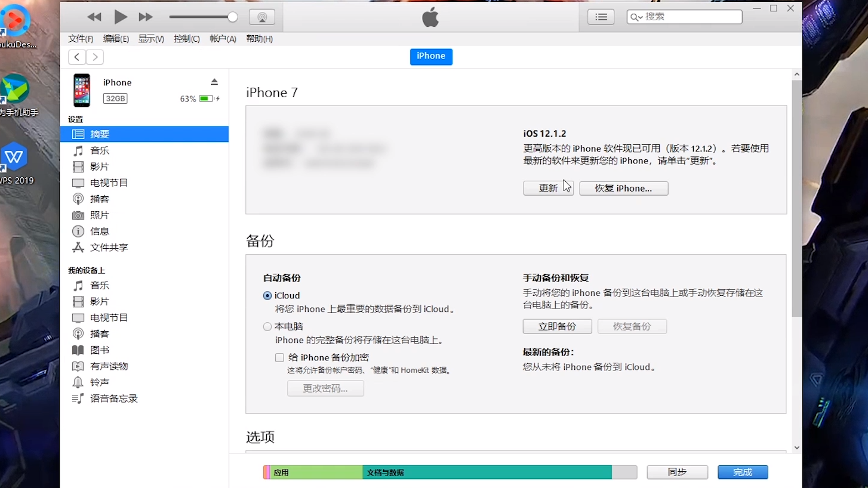Focus the 搜索 search field

click(x=684, y=17)
